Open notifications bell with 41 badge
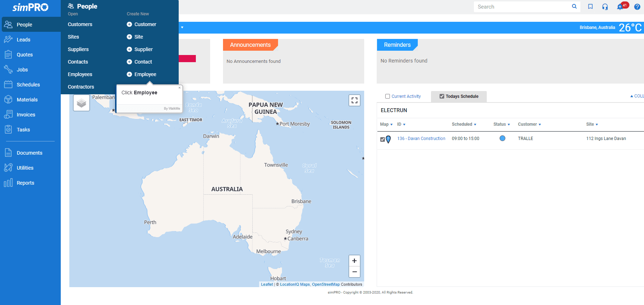This screenshot has height=305, width=644. (x=620, y=7)
